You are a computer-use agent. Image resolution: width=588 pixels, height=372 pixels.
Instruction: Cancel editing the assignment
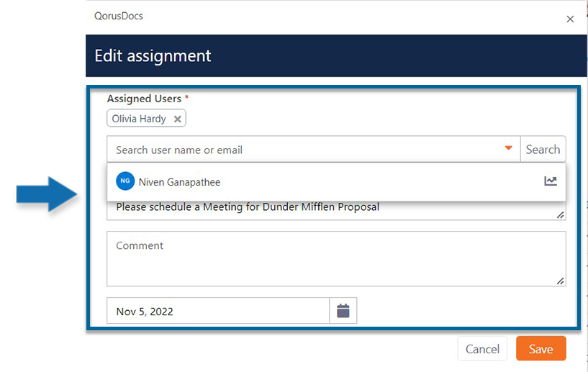click(x=482, y=349)
